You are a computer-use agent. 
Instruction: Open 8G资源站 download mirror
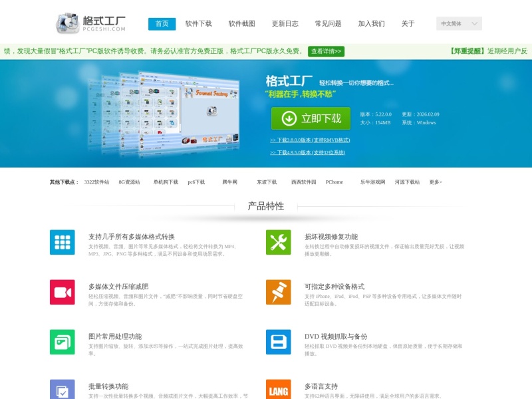pos(129,182)
